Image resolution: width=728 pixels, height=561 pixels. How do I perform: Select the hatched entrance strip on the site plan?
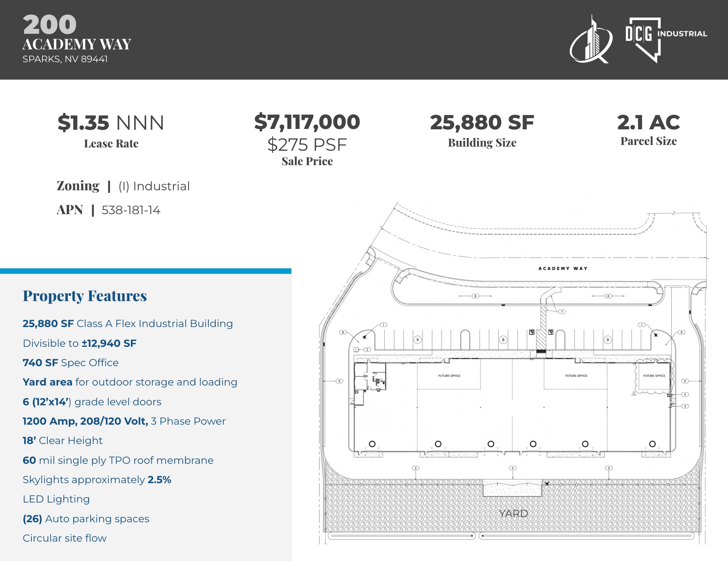coord(543,325)
